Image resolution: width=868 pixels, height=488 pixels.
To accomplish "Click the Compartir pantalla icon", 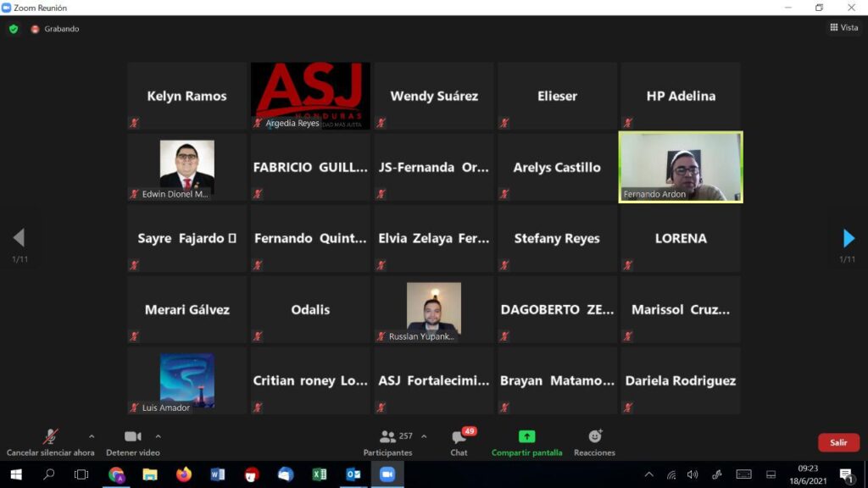I will (526, 437).
